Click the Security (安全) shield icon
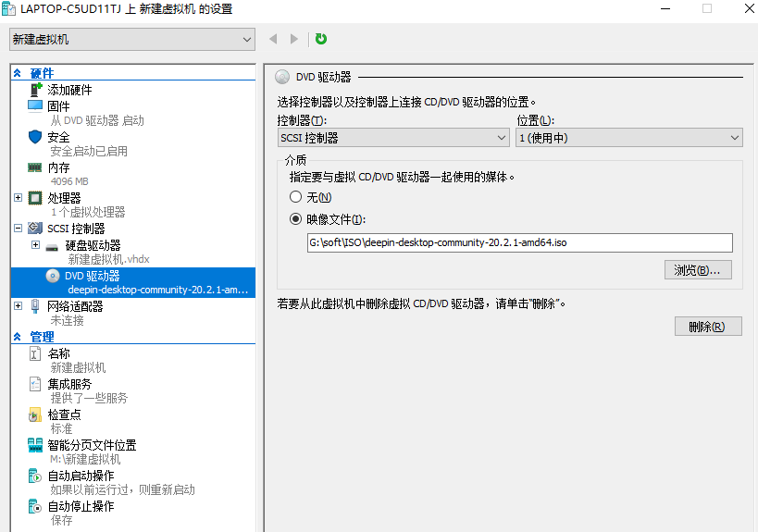 click(35, 137)
